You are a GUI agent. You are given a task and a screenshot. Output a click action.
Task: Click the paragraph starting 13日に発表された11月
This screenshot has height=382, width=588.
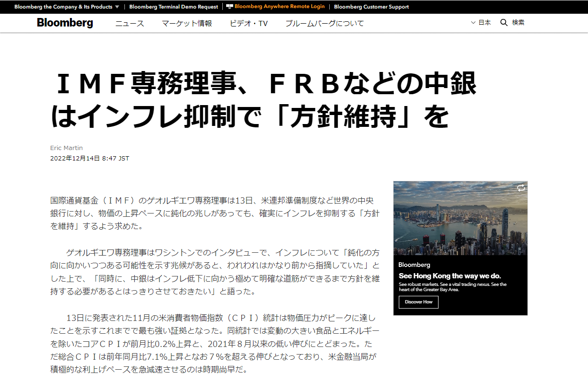pyautogui.click(x=215, y=343)
